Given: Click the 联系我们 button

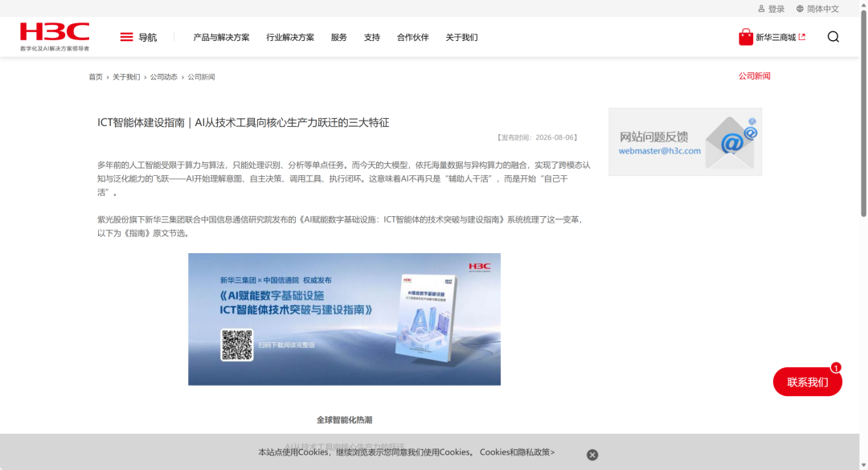Looking at the screenshot, I should (x=808, y=382).
